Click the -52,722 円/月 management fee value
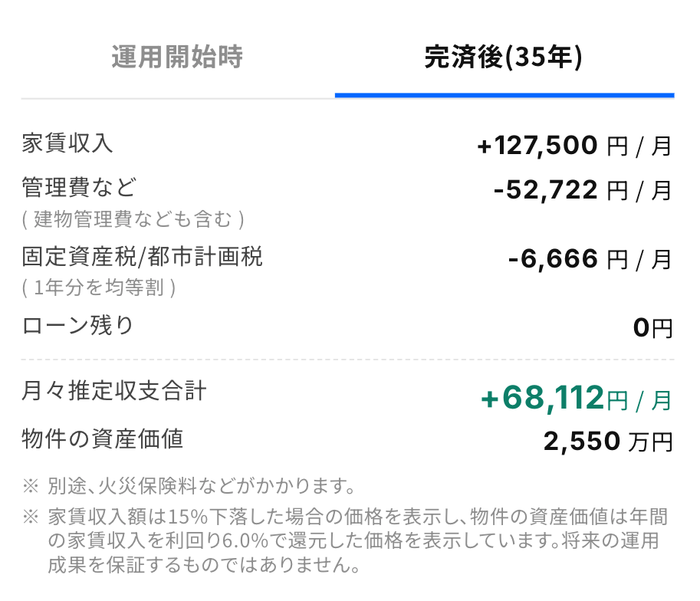Image resolution: width=700 pixels, height=601 pixels. (x=583, y=189)
